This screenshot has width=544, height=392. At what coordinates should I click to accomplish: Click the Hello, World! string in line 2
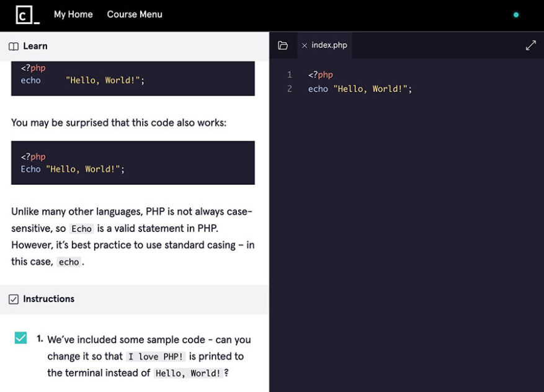pyautogui.click(x=370, y=89)
